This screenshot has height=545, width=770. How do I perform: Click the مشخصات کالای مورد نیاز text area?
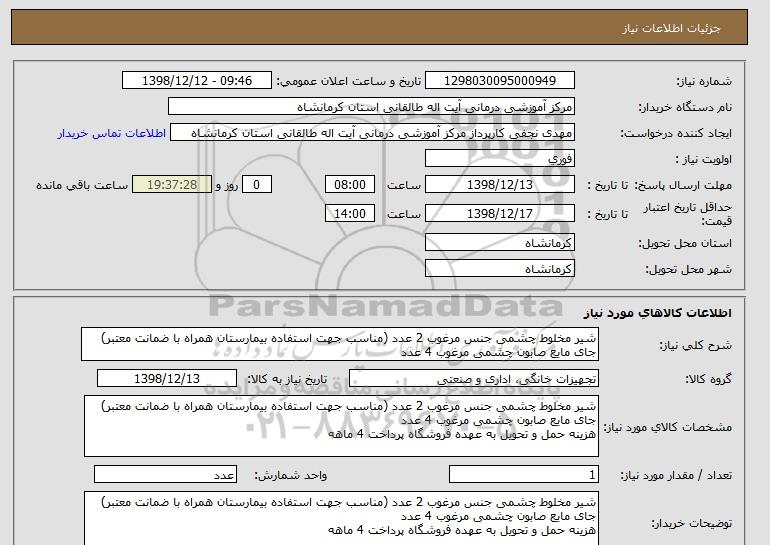point(341,426)
